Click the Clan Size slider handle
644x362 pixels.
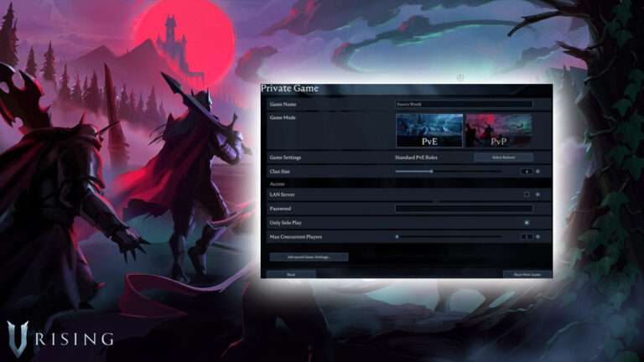tap(431, 171)
